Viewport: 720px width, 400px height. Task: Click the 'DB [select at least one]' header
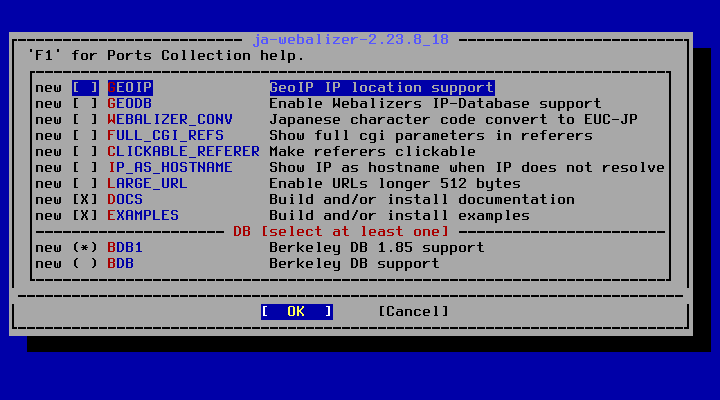(x=341, y=231)
